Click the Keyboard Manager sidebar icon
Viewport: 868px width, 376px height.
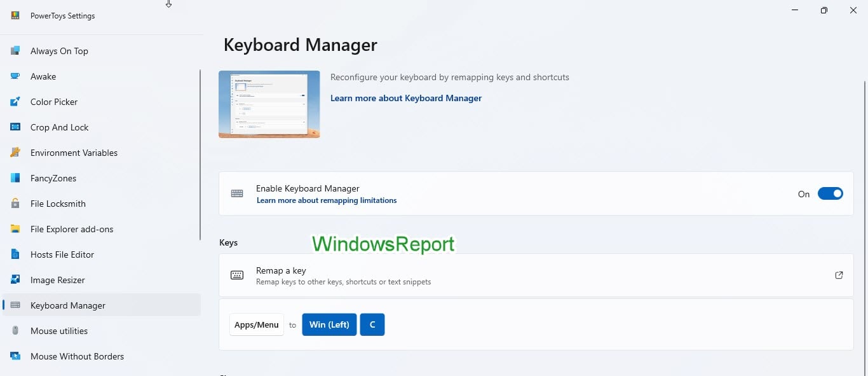click(x=15, y=305)
